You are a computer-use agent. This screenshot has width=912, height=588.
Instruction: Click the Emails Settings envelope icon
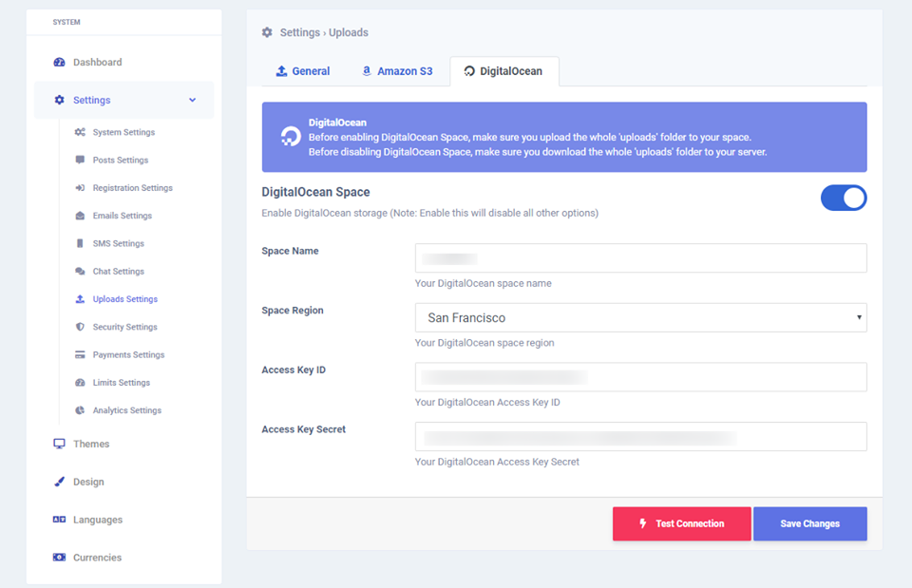pyautogui.click(x=80, y=216)
